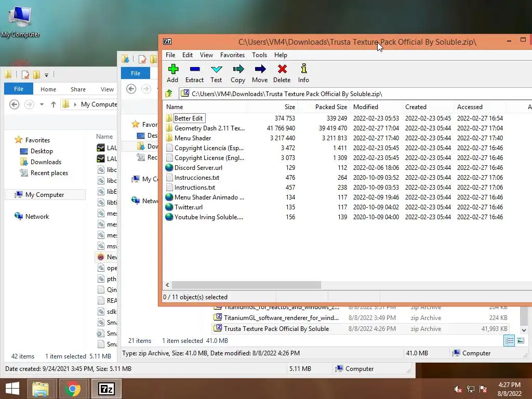Open File Explorer from the taskbar
This screenshot has width=532, height=399.
(41, 389)
